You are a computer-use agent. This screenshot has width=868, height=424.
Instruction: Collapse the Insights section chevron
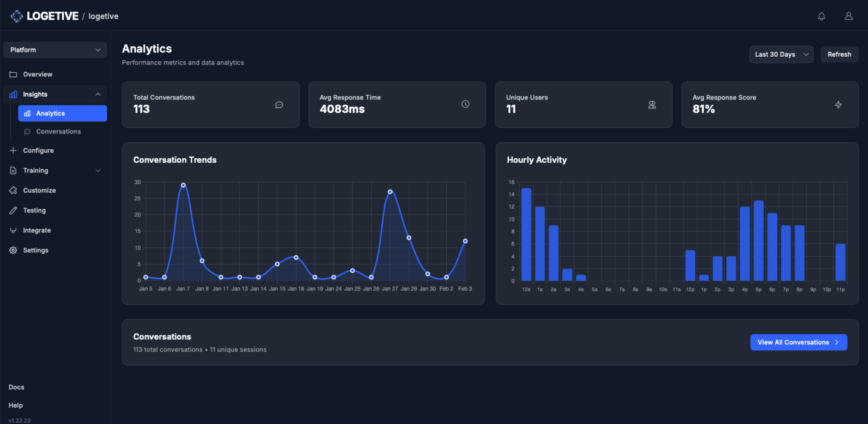[x=98, y=94]
